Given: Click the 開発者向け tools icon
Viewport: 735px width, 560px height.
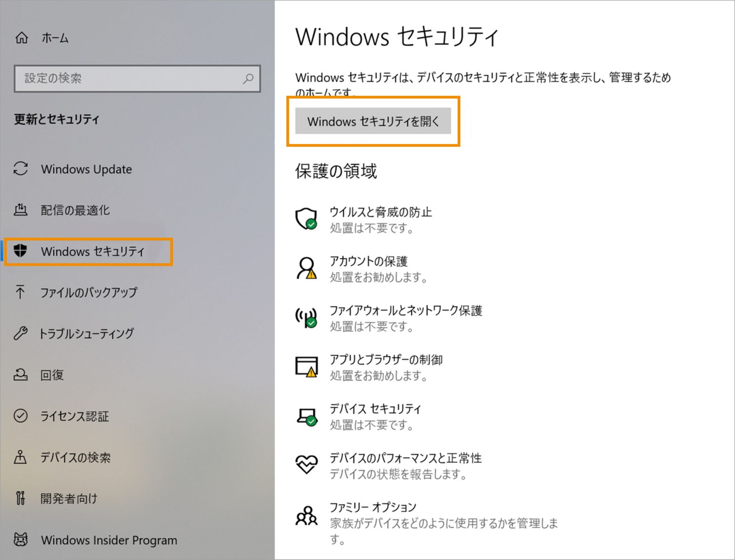Looking at the screenshot, I should pos(20,498).
